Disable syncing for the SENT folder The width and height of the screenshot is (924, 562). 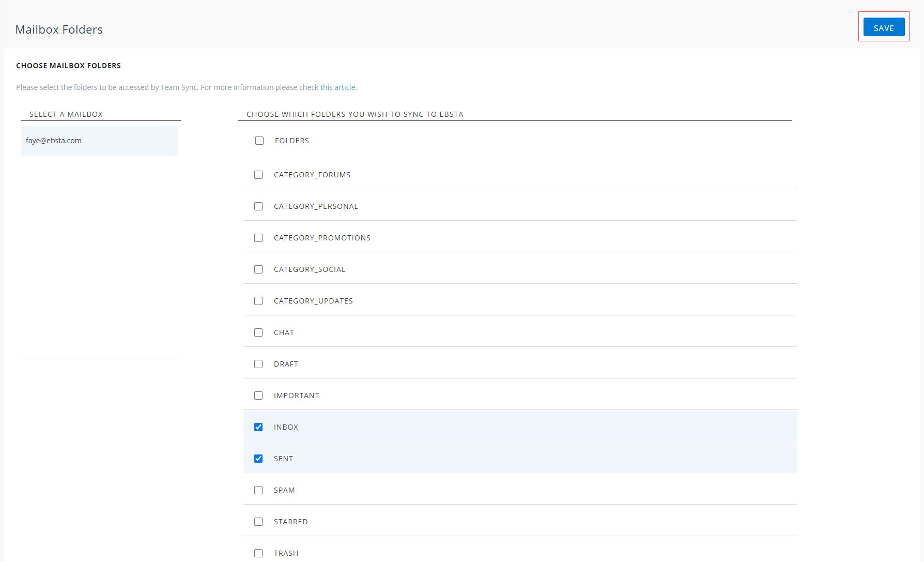(258, 459)
